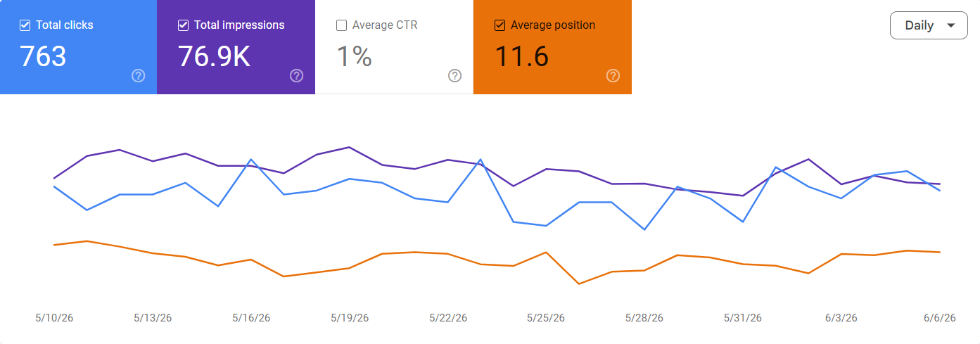Open the Daily granularity dropdown
Viewport: 980px width, 344px height.
929,25
